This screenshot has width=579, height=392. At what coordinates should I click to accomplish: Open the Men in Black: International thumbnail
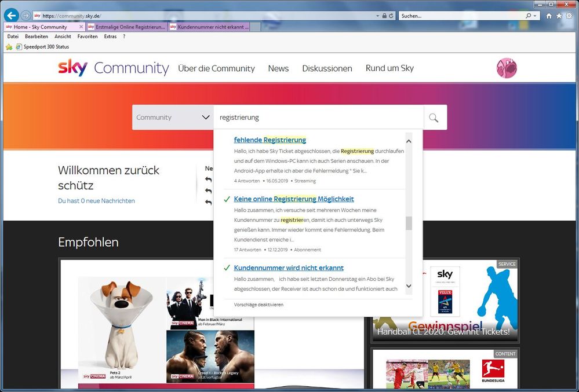tap(210, 302)
